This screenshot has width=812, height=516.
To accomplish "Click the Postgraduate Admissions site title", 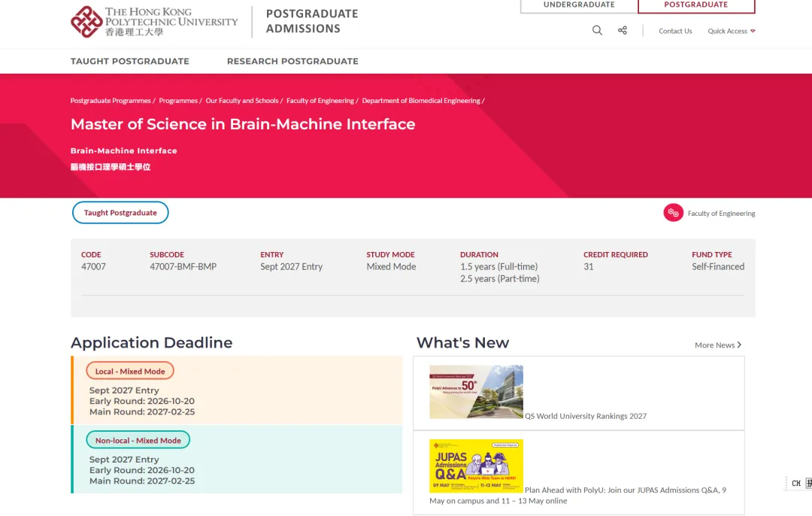I will pyautogui.click(x=312, y=21).
